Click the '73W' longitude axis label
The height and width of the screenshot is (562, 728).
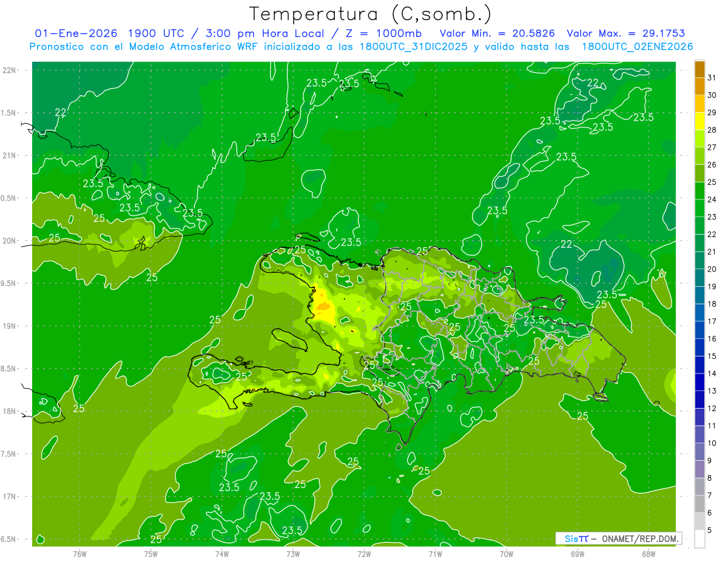(293, 554)
